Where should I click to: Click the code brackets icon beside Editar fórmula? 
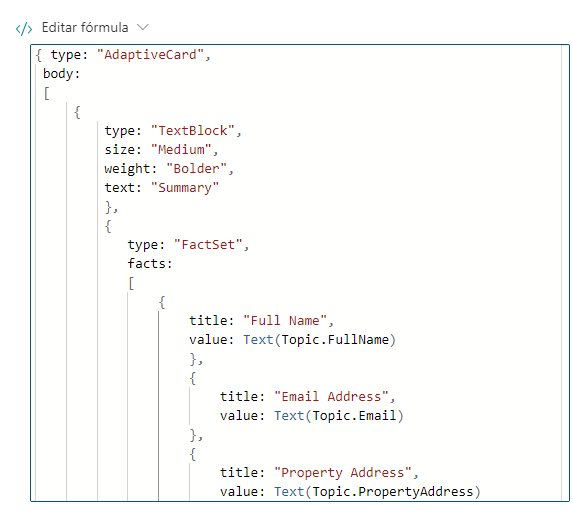tap(24, 28)
